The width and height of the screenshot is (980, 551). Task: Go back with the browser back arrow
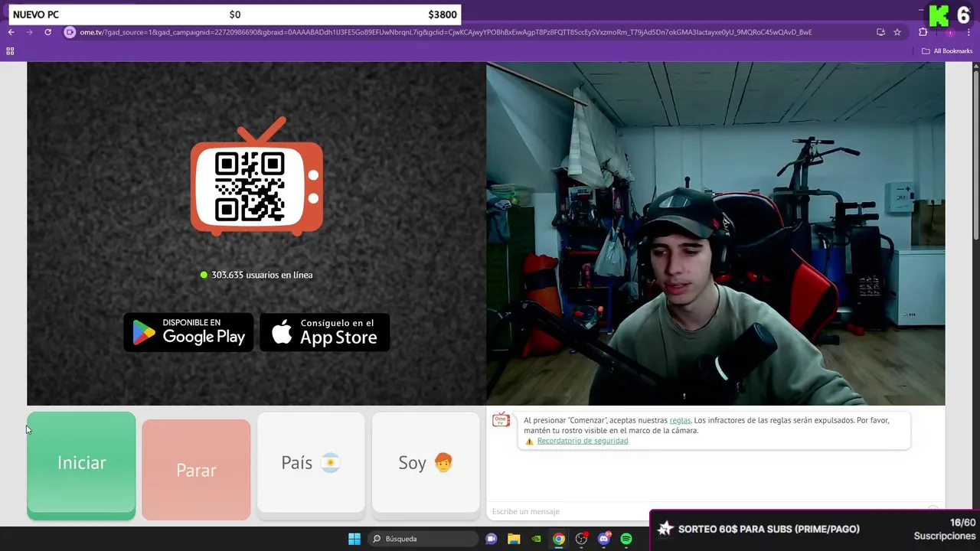point(11,32)
